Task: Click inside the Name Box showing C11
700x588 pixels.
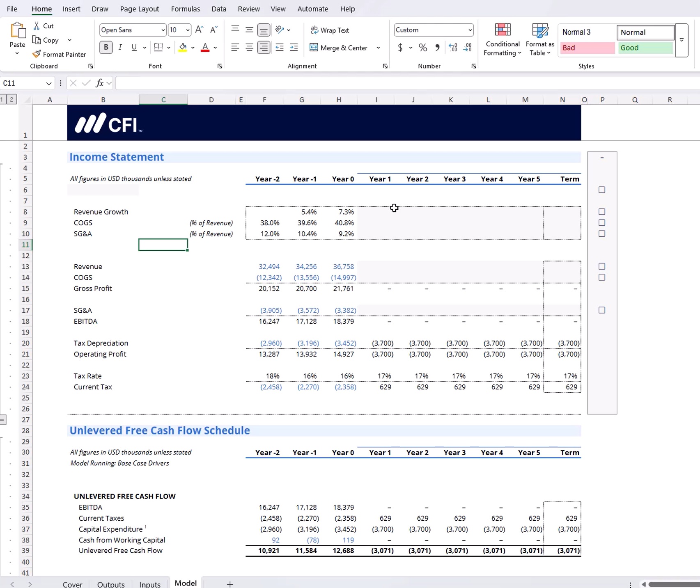Action: 23,83
